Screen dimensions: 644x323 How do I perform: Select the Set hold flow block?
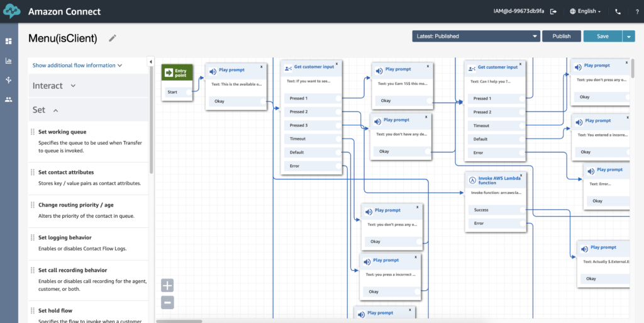point(88,313)
